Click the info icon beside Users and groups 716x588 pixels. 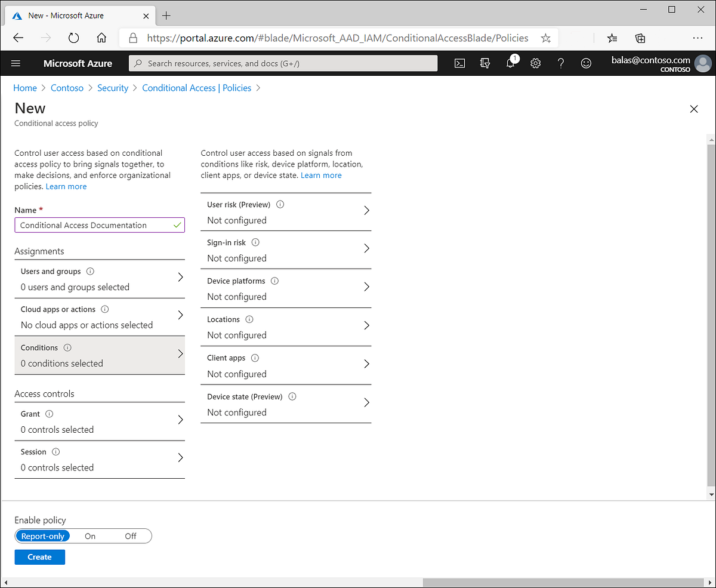click(x=90, y=271)
